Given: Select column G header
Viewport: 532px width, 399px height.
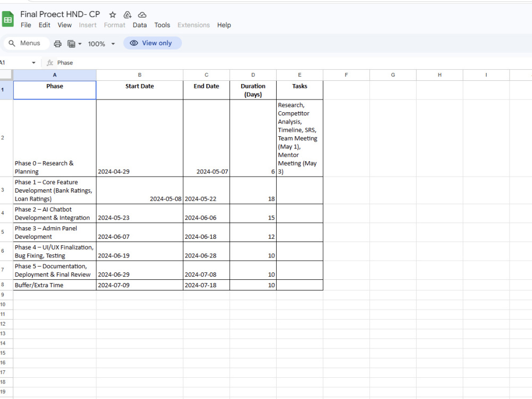Looking at the screenshot, I should (393, 75).
